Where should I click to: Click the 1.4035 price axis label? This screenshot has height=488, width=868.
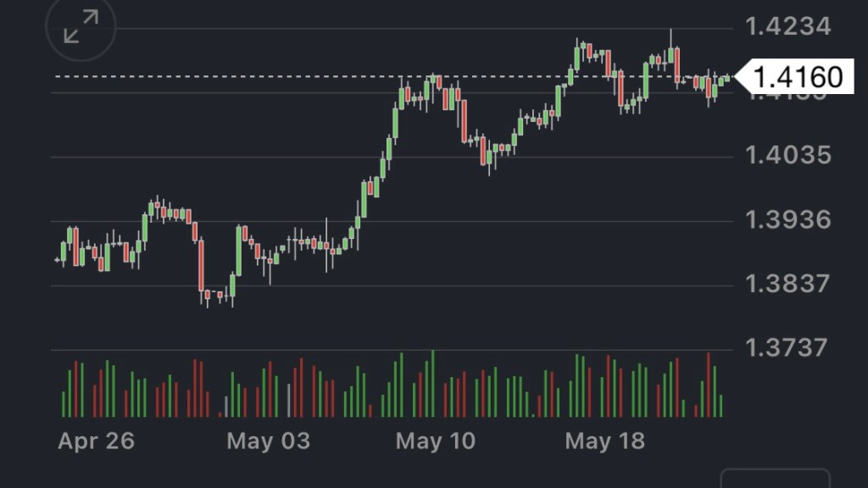pyautogui.click(x=788, y=156)
